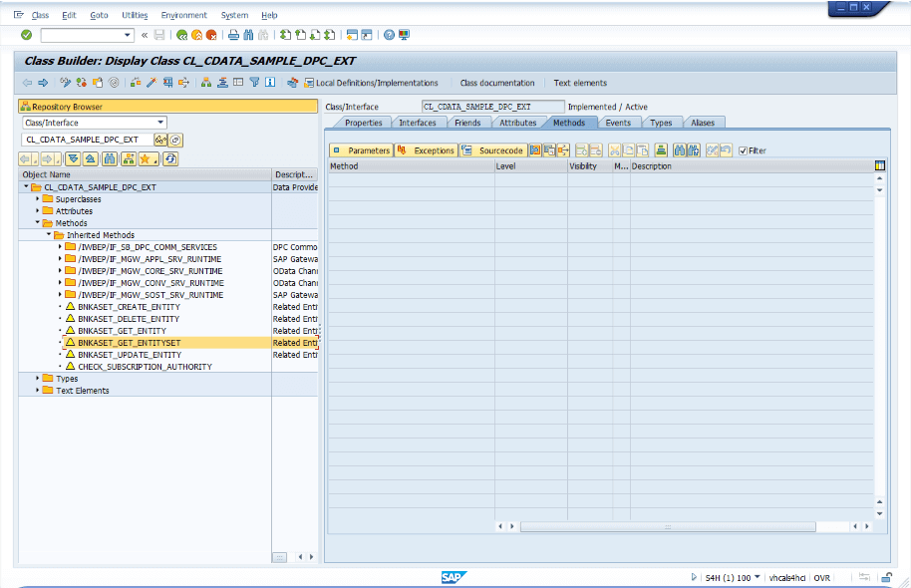Viewport: 911px width, 588px height.
Task: Click the Expand All icon above the object tree
Action: [73, 158]
